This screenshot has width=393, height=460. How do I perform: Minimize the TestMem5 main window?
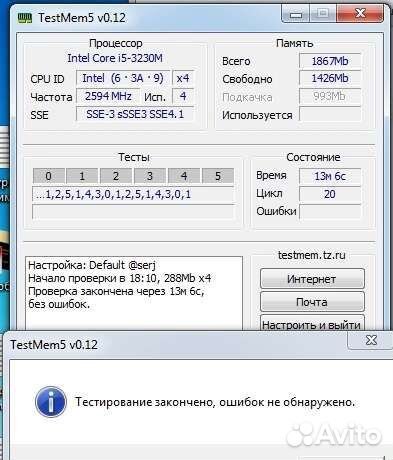tap(296, 14)
